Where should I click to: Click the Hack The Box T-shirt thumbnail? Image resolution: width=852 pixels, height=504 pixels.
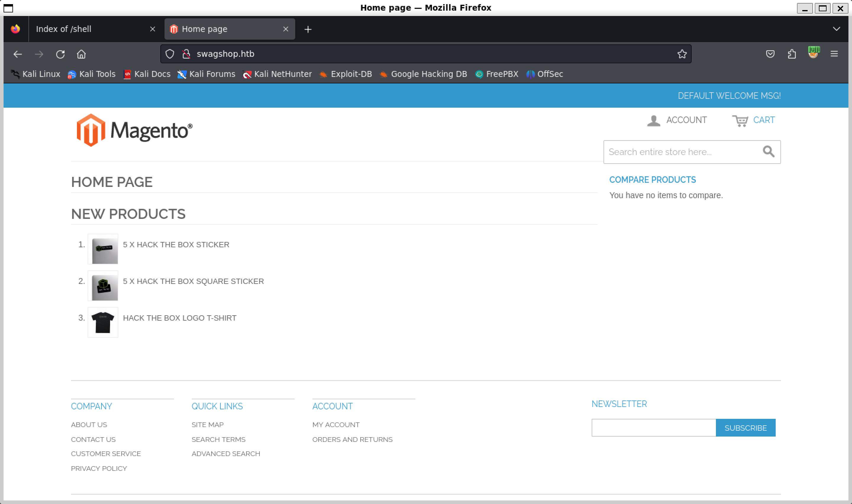pyautogui.click(x=103, y=322)
